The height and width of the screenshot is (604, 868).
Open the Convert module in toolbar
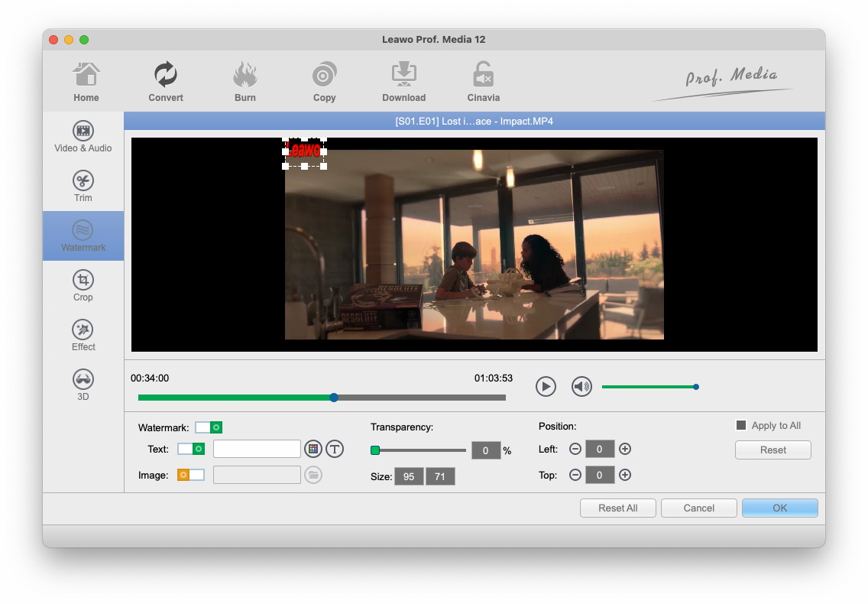tap(166, 82)
